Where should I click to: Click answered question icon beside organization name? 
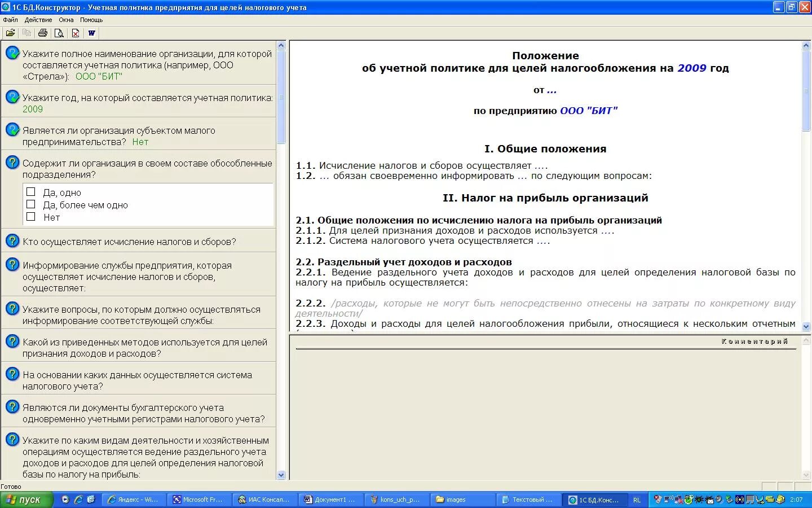(12, 53)
